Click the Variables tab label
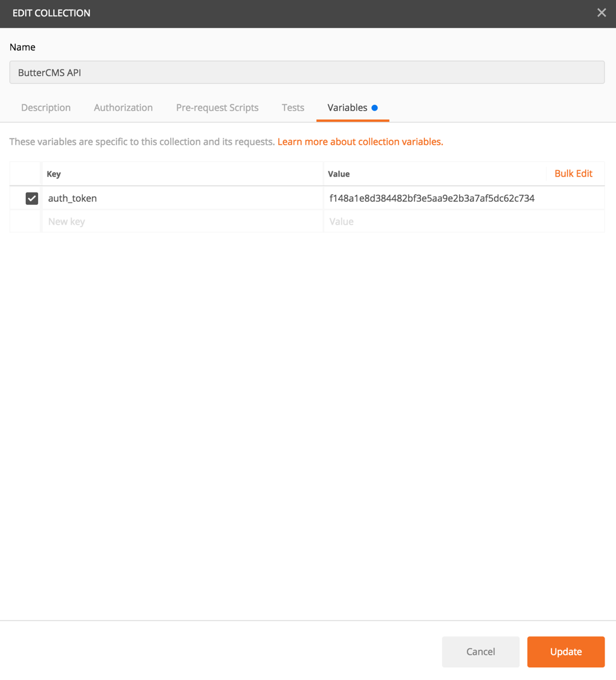This screenshot has width=616, height=680. coord(347,108)
